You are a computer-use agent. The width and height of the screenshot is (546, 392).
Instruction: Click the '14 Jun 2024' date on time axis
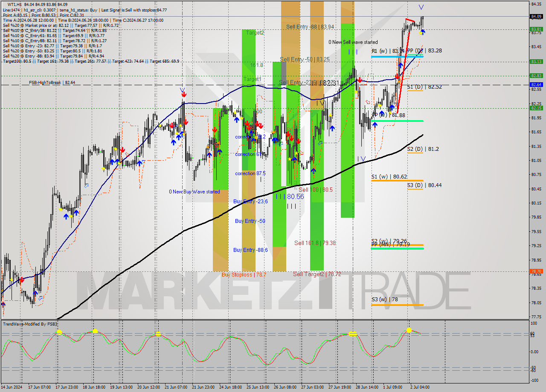tap(12, 387)
